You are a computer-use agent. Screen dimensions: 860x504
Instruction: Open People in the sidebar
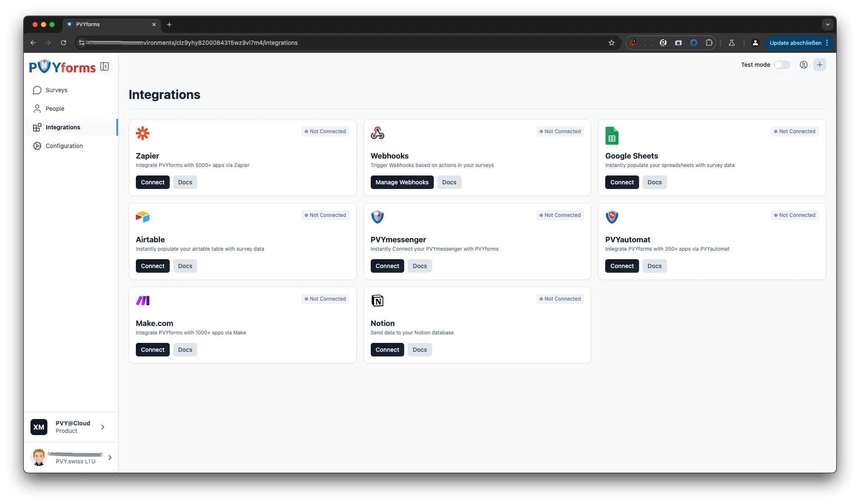pos(70,109)
